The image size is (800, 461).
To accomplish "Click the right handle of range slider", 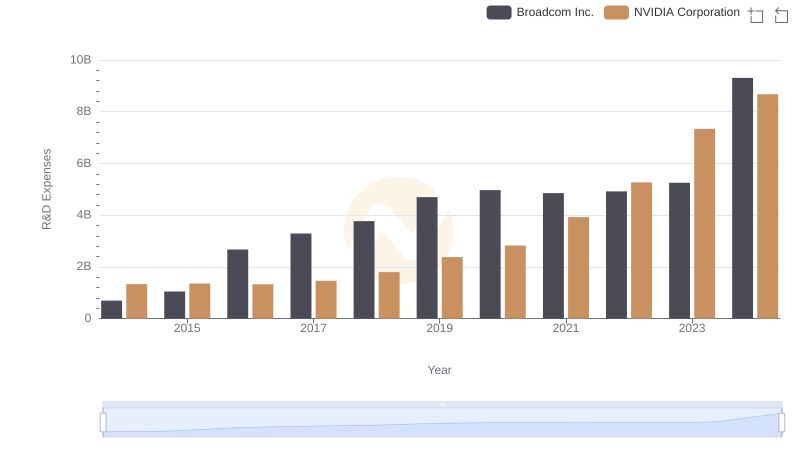I will point(782,422).
